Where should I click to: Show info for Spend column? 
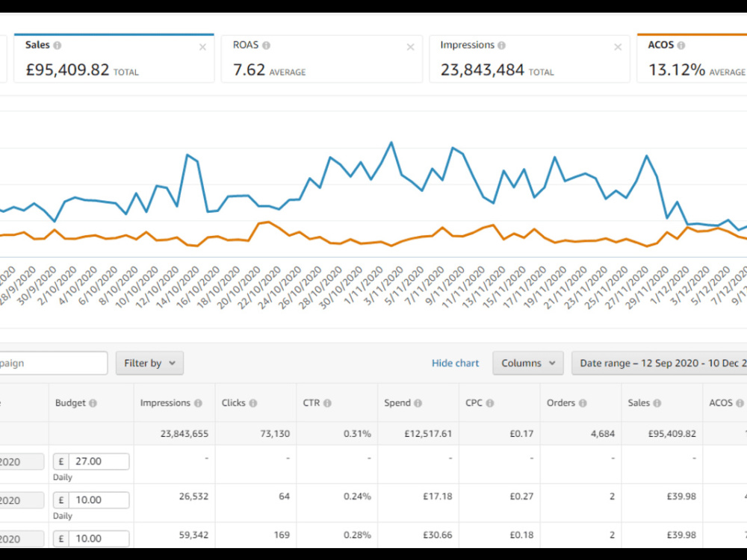point(418,403)
